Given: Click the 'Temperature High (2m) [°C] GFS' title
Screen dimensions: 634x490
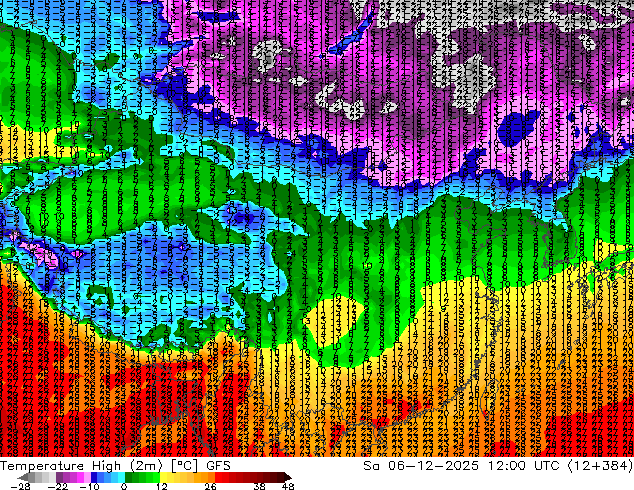Looking at the screenshot, I should click(115, 466).
